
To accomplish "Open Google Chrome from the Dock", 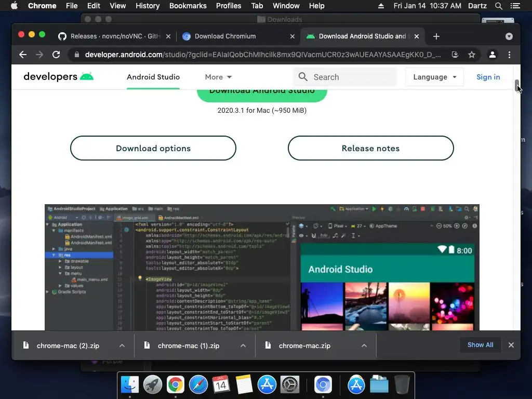I will point(176,385).
